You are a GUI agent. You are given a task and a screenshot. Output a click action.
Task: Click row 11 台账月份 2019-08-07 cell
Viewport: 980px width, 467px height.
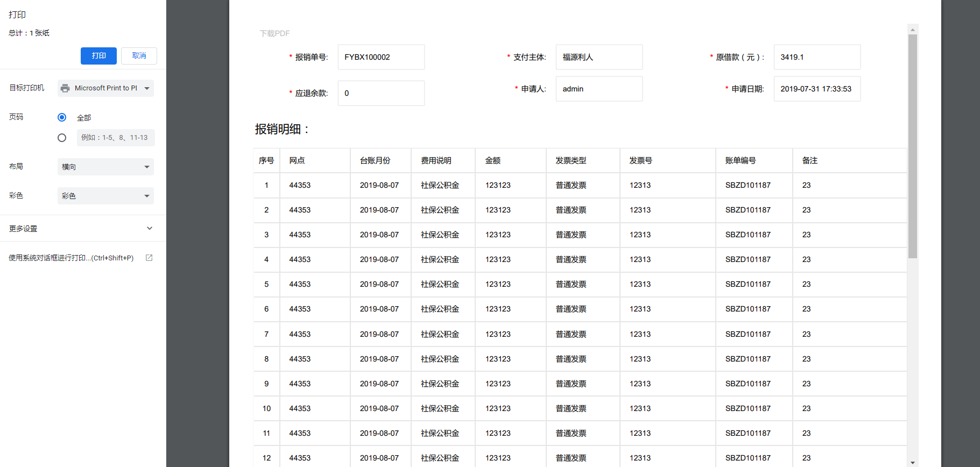[380, 433]
